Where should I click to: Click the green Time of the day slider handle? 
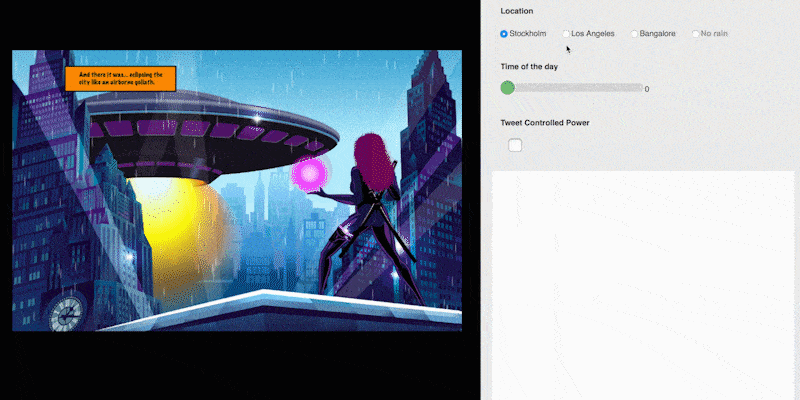508,88
